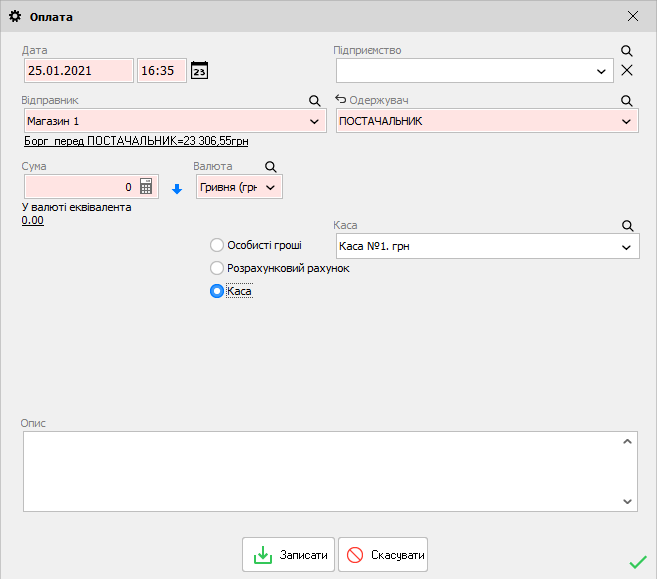
Task: Select the Каса radio button
Action: click(x=216, y=291)
